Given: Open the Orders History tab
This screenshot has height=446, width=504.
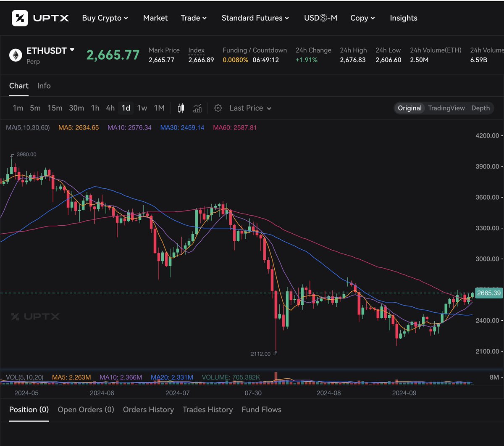Looking at the screenshot, I should [x=148, y=409].
